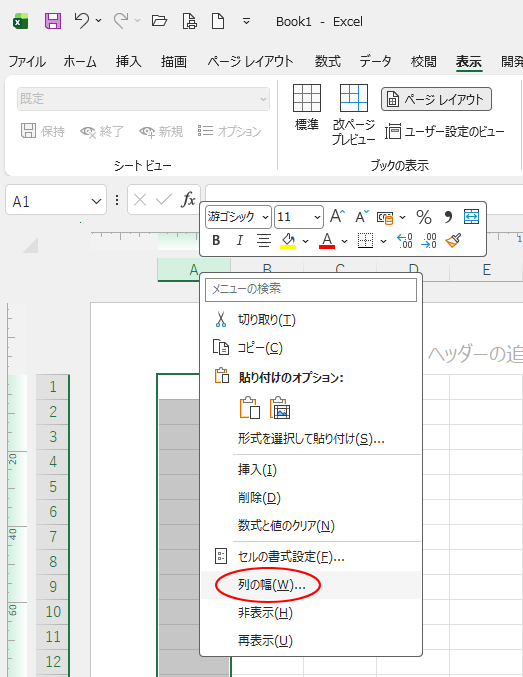The width and height of the screenshot is (523, 677).
Task: Select 改ページ プレビュー view
Action: coord(354,114)
